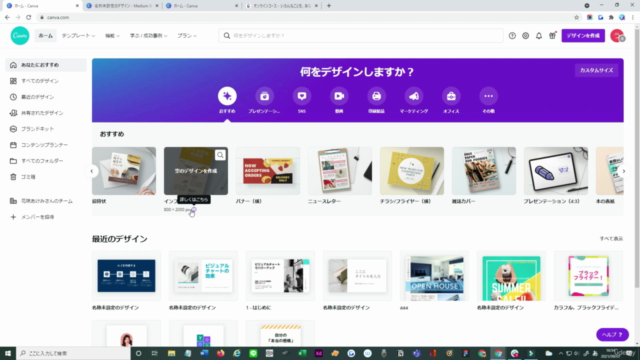Open the ビジュアルチャートの効果 design
This screenshot has width=640, height=360.
[203, 276]
